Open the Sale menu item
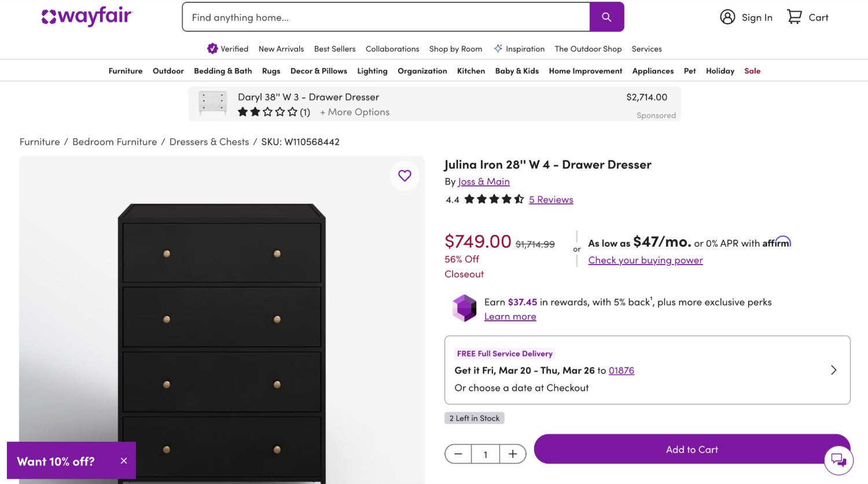The width and height of the screenshot is (868, 484). (x=752, y=71)
